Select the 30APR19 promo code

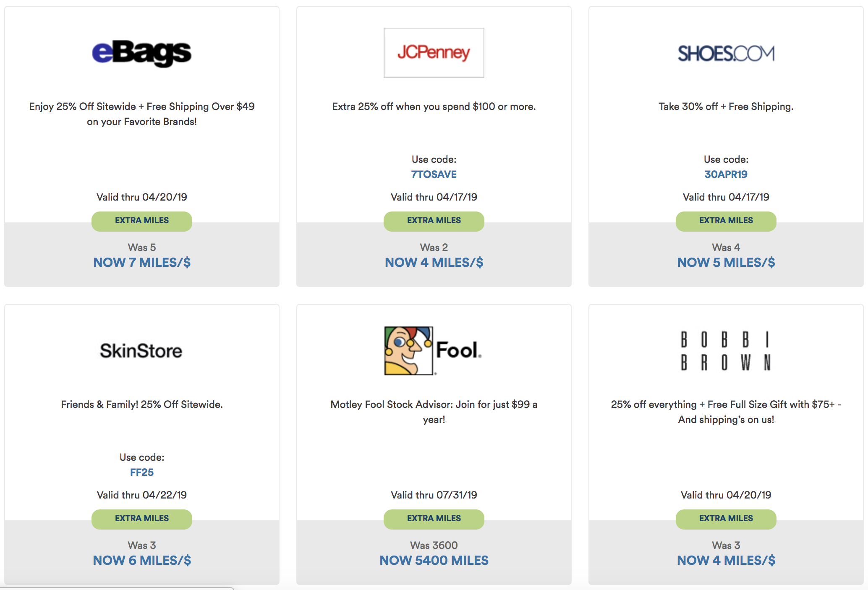(726, 174)
